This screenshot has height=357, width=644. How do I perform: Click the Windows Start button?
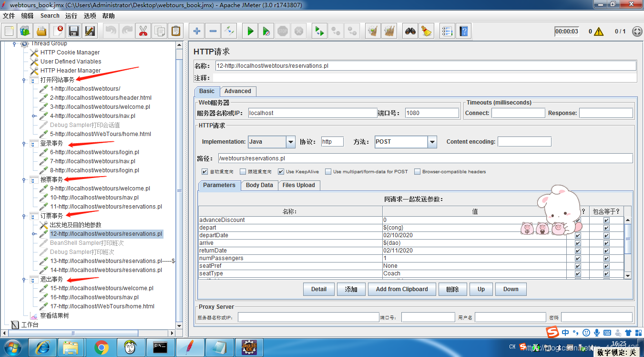tap(11, 347)
